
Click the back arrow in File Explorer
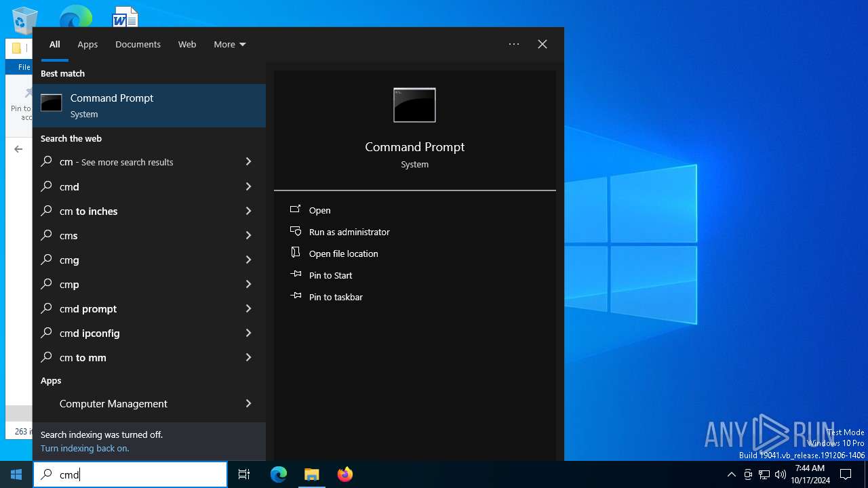(18, 149)
